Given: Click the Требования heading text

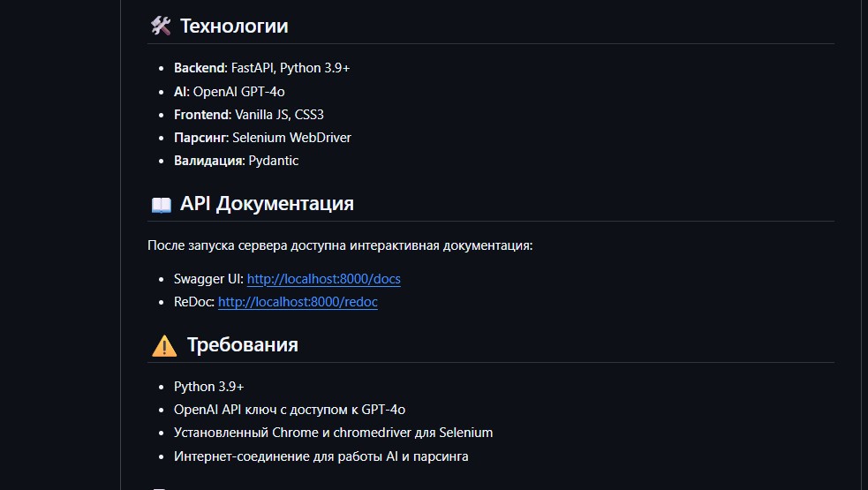Looking at the screenshot, I should (242, 345).
